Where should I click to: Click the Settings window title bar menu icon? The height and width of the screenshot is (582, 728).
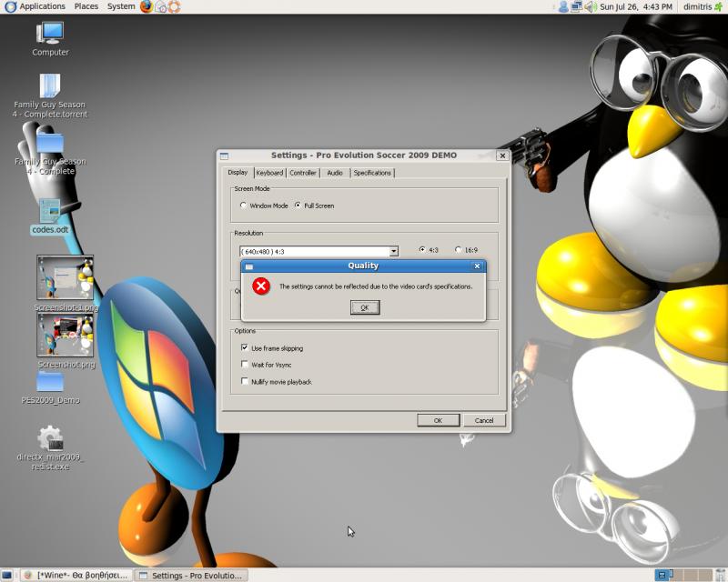(x=224, y=156)
